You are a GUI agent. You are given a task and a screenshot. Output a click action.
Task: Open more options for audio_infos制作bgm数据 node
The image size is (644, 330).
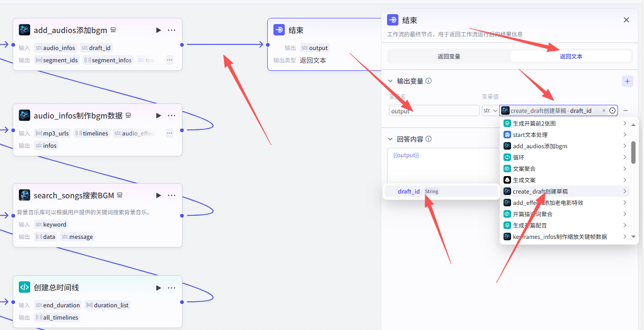point(172,116)
